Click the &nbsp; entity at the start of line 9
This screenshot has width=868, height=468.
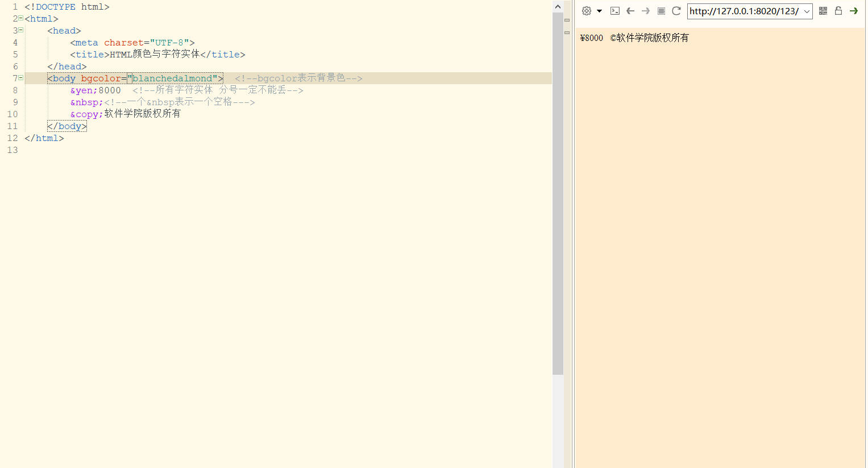[87, 102]
